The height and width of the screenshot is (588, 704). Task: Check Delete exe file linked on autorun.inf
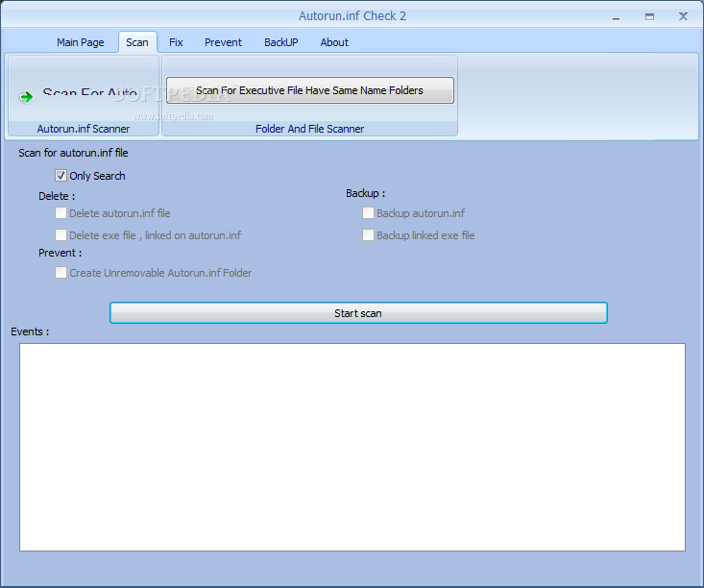tap(61, 235)
